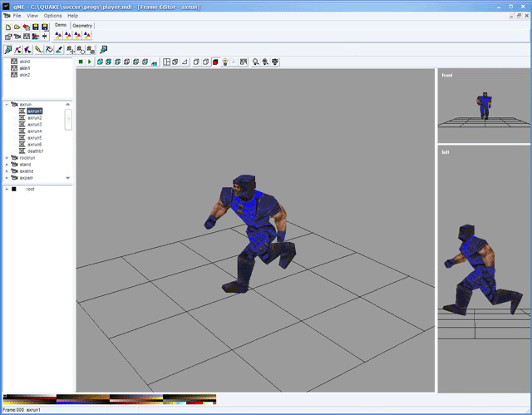Open the View menu
532x415 pixels.
(x=32, y=16)
